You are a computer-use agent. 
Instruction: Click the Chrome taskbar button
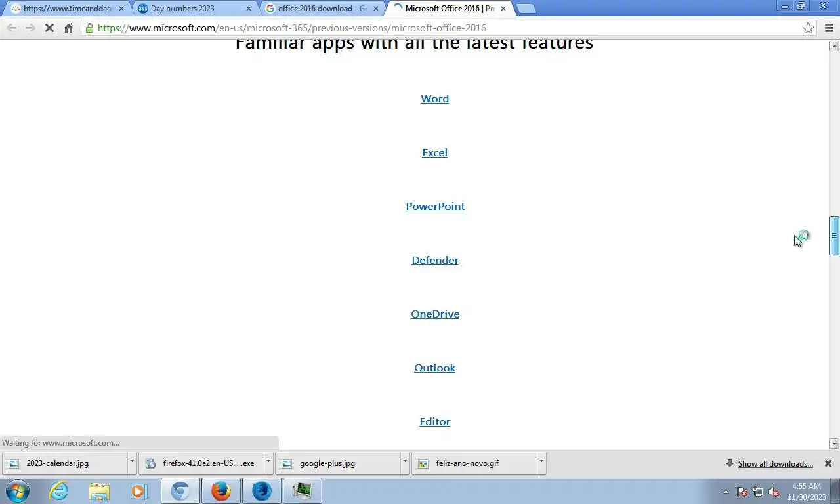pos(180,491)
